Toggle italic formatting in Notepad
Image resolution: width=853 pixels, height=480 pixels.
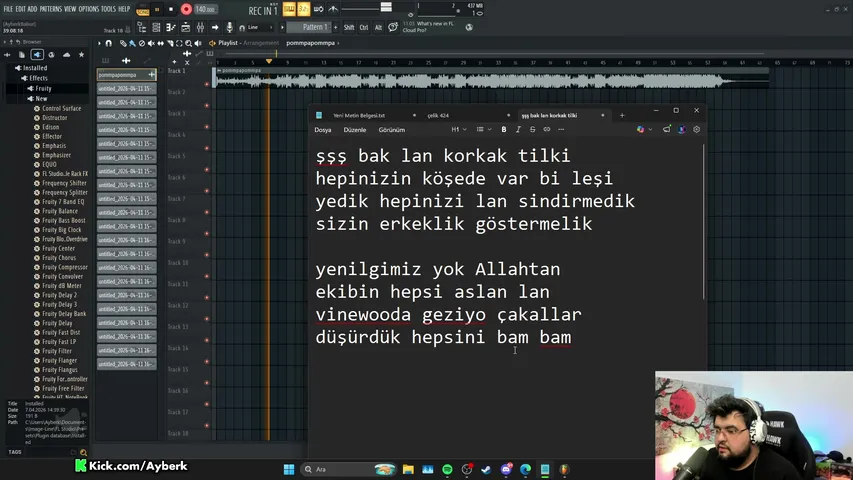(518, 130)
